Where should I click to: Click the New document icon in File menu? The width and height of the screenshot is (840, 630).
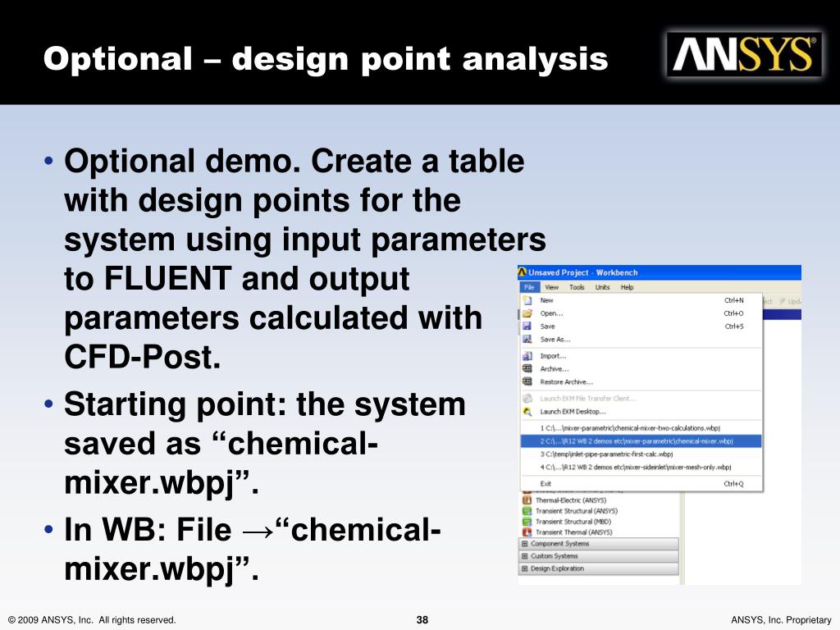click(527, 300)
